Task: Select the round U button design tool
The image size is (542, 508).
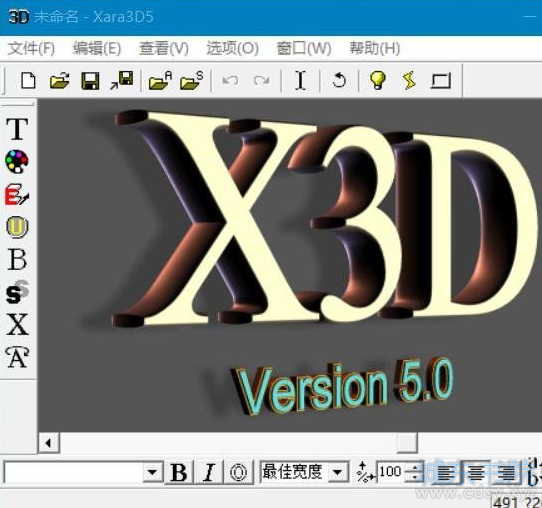Action: [x=17, y=227]
